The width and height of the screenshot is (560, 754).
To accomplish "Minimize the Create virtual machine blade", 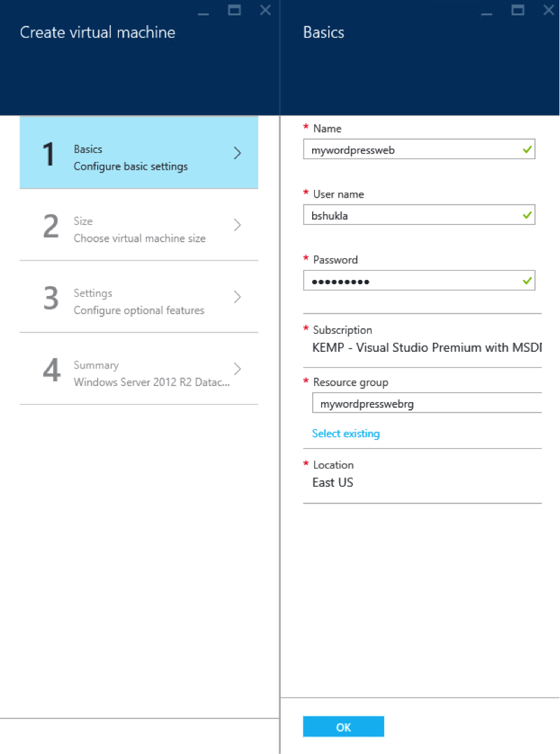I will [x=203, y=12].
